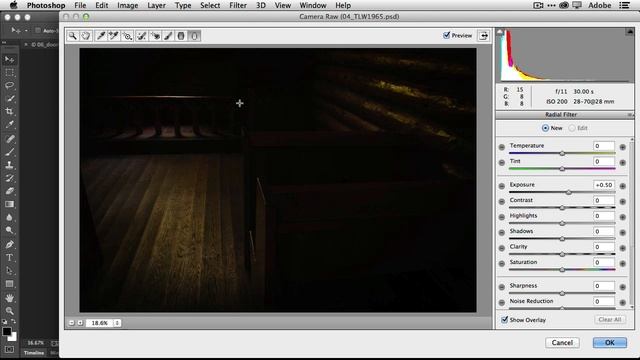Image resolution: width=640 pixels, height=360 pixels.
Task: Select the Eyedropper tool in Photoshop toolbar
Action: click(9, 124)
